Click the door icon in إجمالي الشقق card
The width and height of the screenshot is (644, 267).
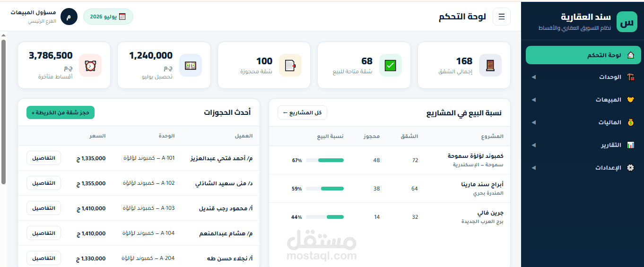coord(490,65)
